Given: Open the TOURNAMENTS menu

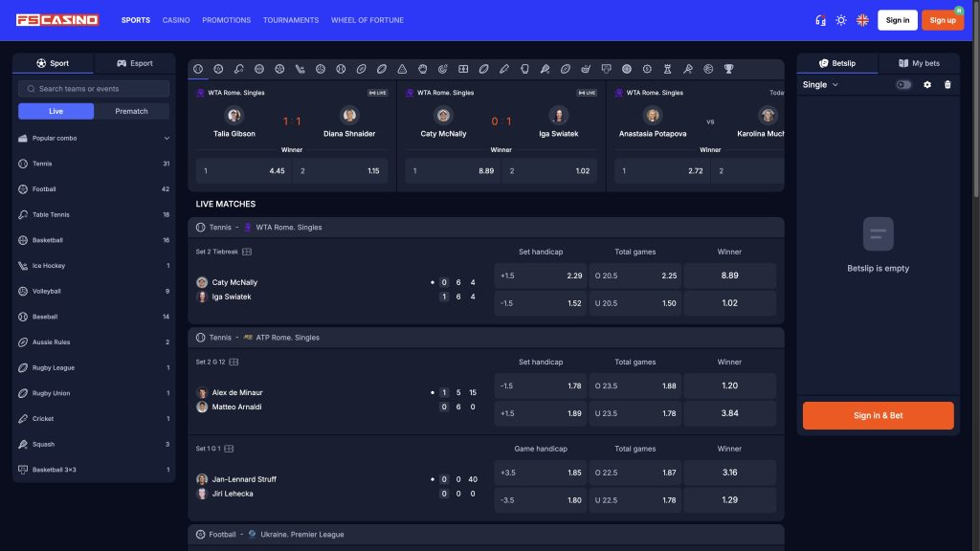Looking at the screenshot, I should (x=291, y=20).
